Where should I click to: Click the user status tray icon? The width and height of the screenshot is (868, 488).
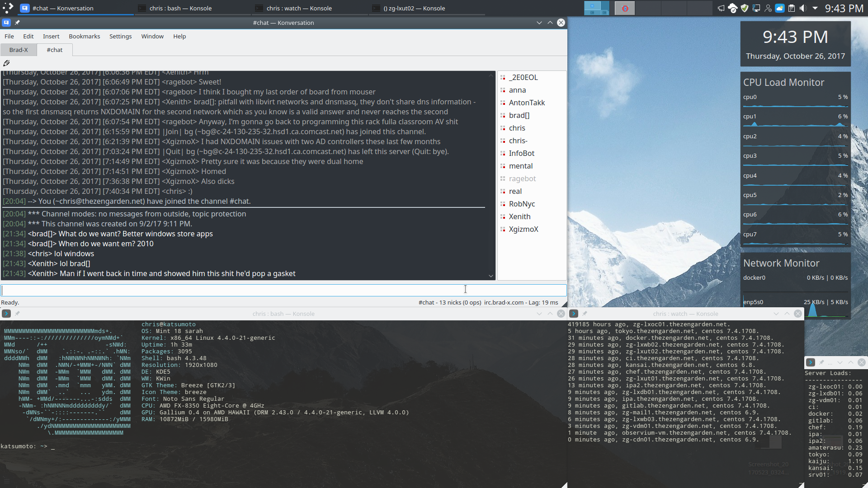click(768, 8)
